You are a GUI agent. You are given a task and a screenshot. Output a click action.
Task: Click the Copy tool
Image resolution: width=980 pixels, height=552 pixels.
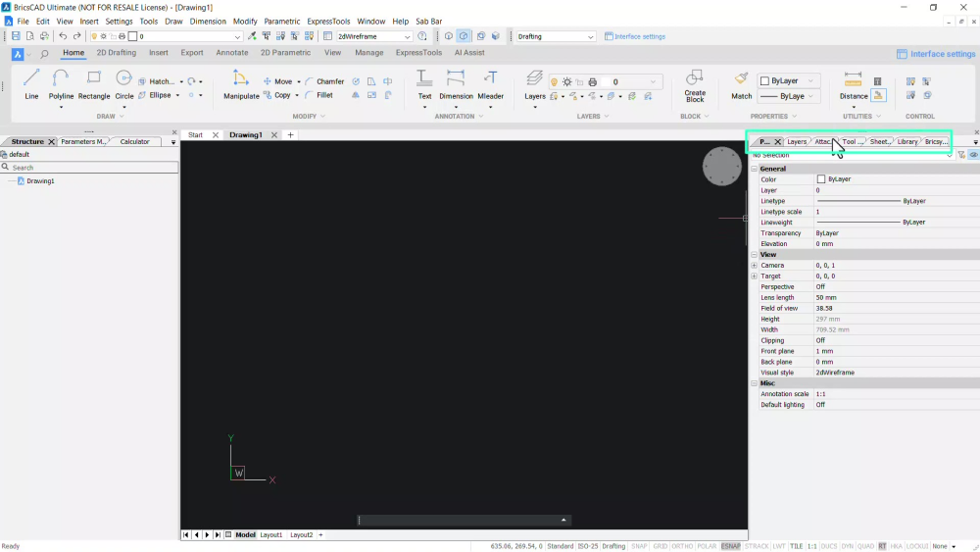pyautogui.click(x=277, y=95)
